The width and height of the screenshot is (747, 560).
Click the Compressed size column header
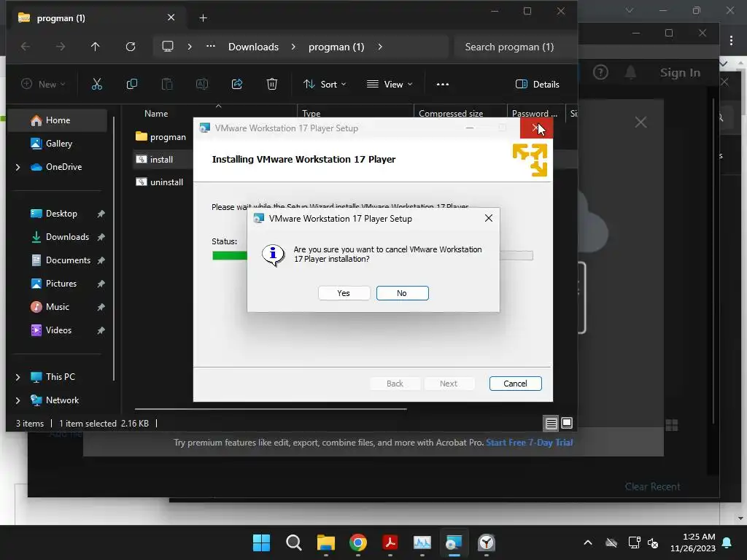[451, 113]
